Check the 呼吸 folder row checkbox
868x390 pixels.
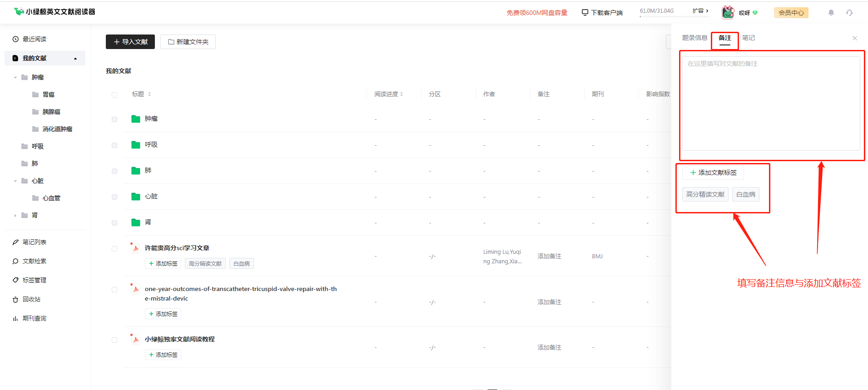tap(114, 145)
